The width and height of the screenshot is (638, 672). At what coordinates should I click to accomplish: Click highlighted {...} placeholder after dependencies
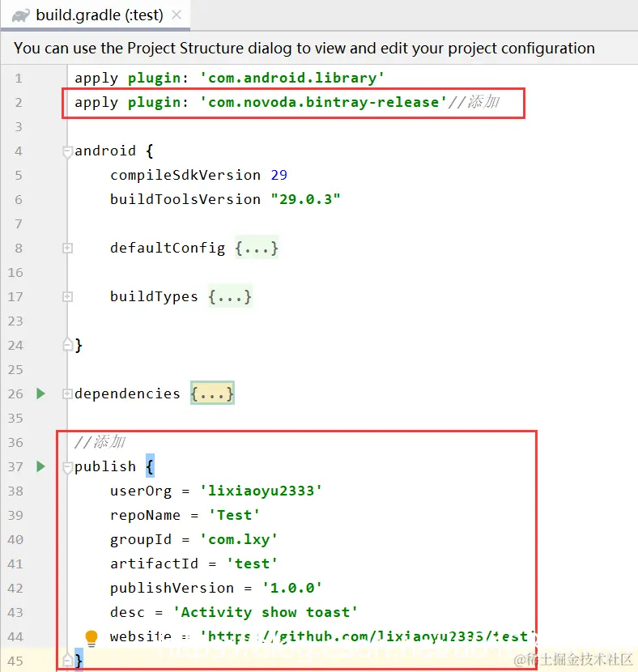pos(212,393)
